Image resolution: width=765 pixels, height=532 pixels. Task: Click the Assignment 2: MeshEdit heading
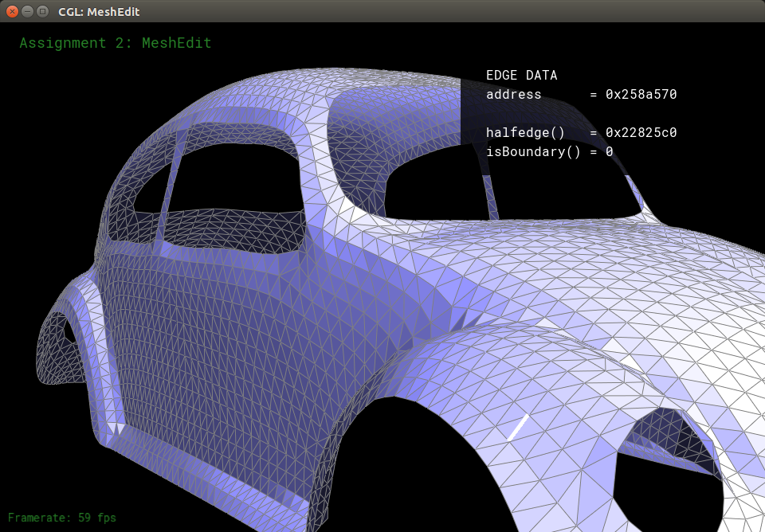(x=116, y=43)
